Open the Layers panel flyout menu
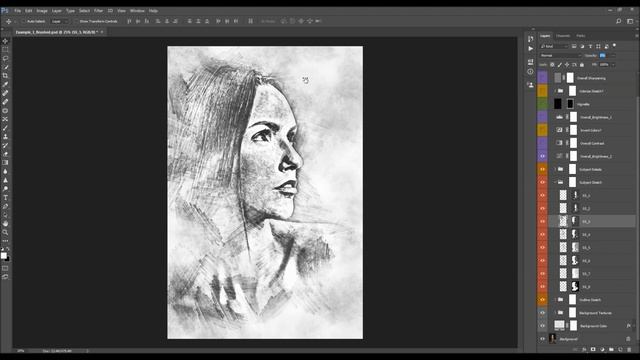Viewport: 640px width, 360px height. [x=636, y=36]
